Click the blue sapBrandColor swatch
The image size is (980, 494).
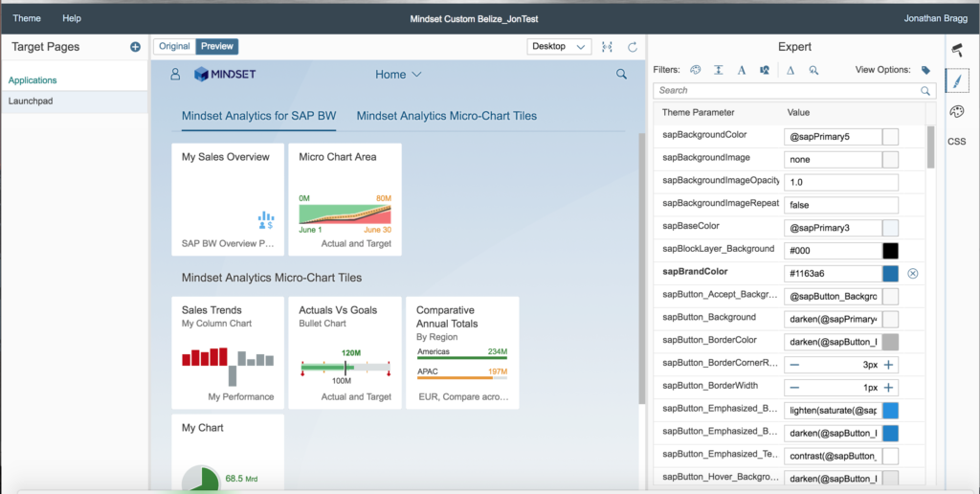(890, 273)
